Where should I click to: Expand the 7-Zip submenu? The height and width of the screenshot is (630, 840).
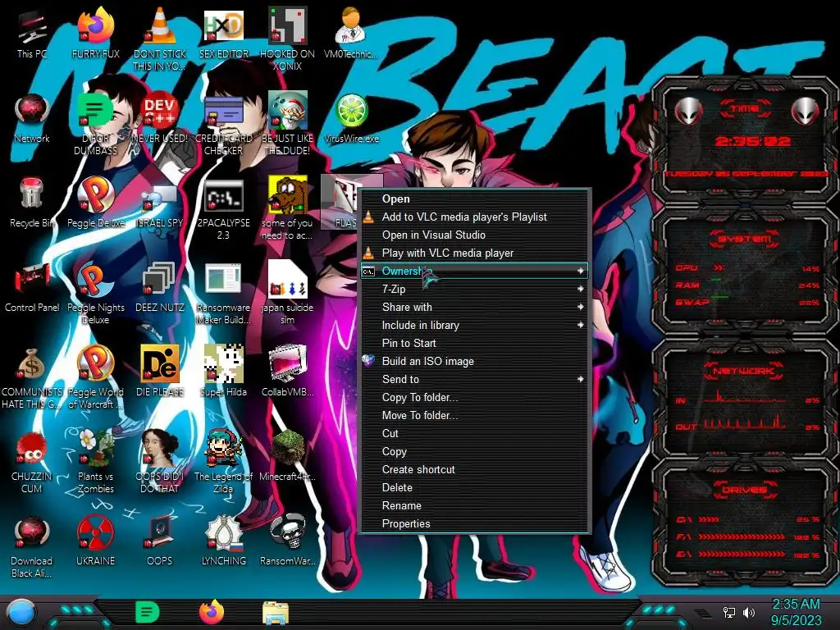(x=475, y=290)
